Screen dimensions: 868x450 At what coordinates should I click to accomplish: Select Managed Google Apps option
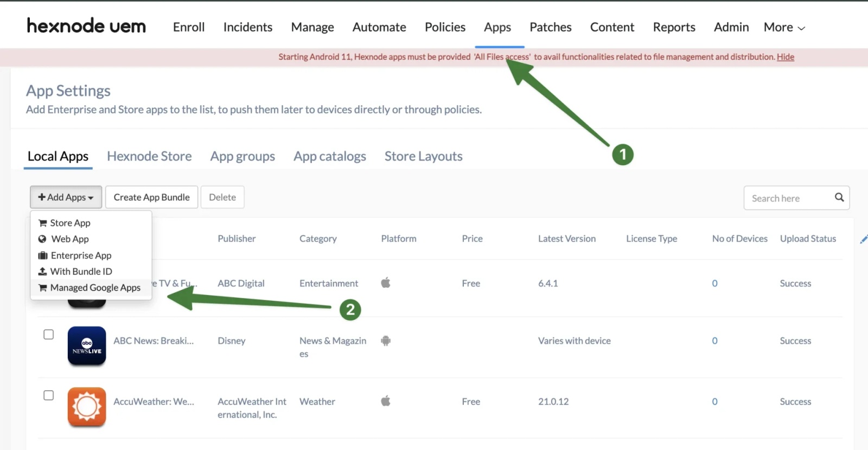coord(91,288)
